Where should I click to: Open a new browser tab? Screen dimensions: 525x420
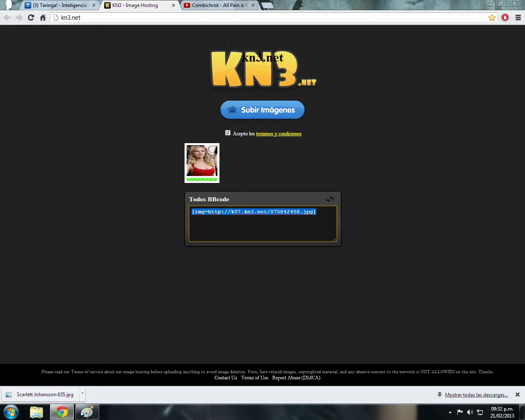[x=267, y=5]
